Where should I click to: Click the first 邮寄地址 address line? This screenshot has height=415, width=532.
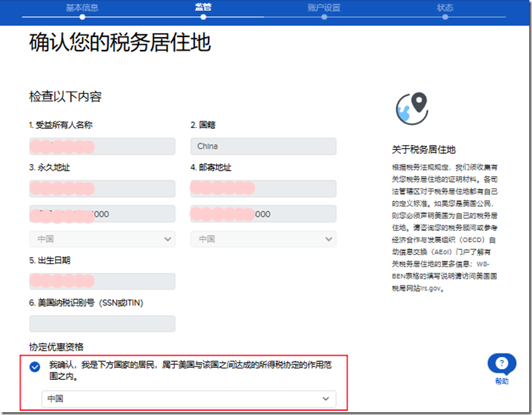[x=263, y=189]
